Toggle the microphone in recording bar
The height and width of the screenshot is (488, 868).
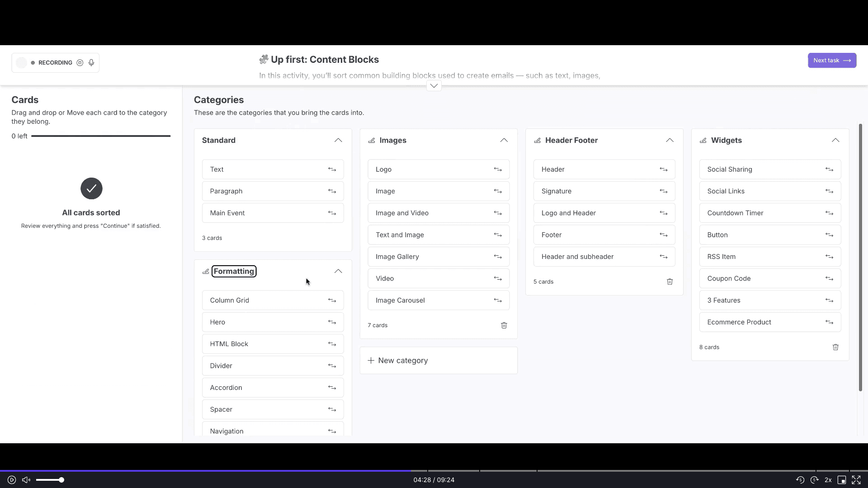tap(91, 63)
